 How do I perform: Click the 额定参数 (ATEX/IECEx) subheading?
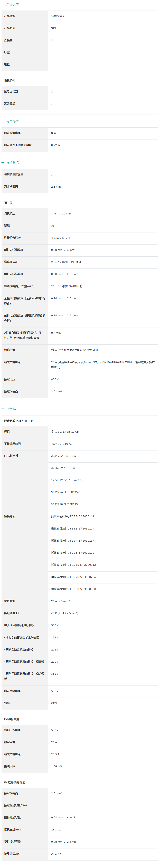19,421
